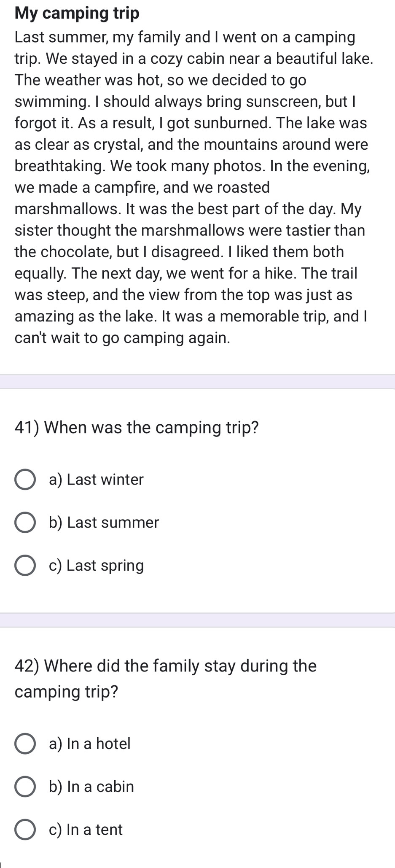This screenshot has width=395, height=868.
Task: Mark the "Last spring" radio option
Action: point(25,566)
